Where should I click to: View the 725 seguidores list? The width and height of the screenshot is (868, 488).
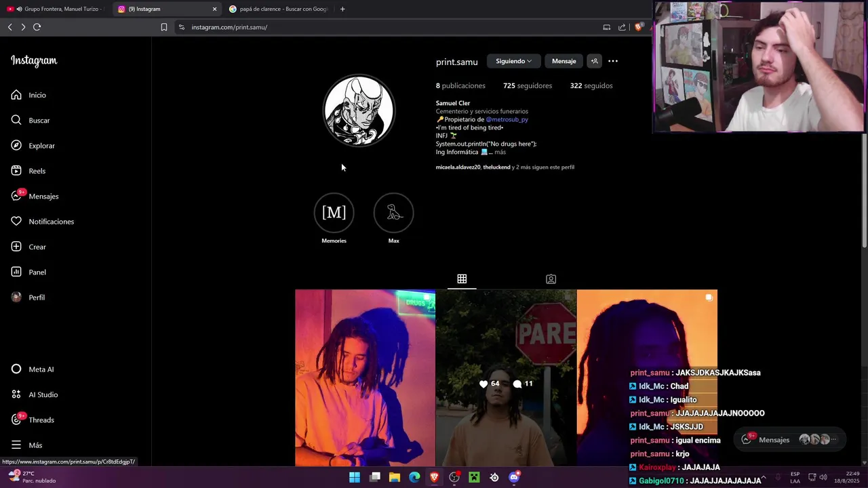point(528,85)
